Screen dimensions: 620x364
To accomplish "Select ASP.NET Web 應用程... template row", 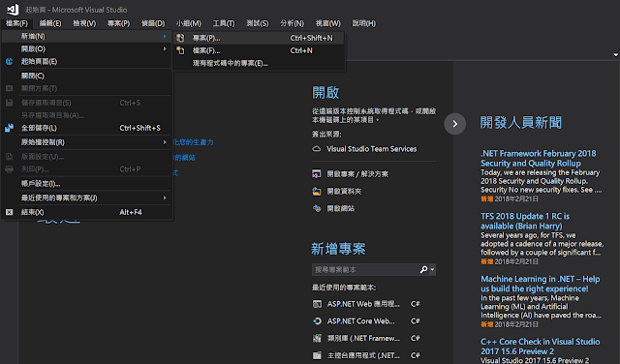I will point(366,304).
